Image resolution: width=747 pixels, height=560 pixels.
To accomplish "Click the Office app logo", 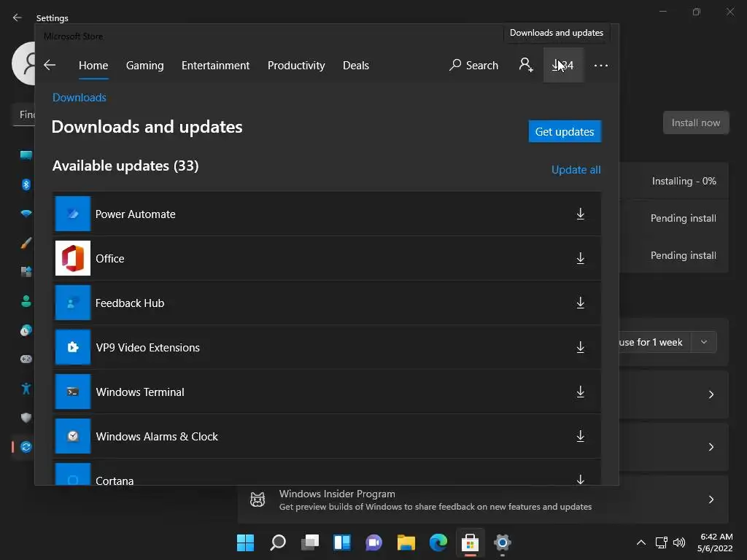I will tap(73, 259).
